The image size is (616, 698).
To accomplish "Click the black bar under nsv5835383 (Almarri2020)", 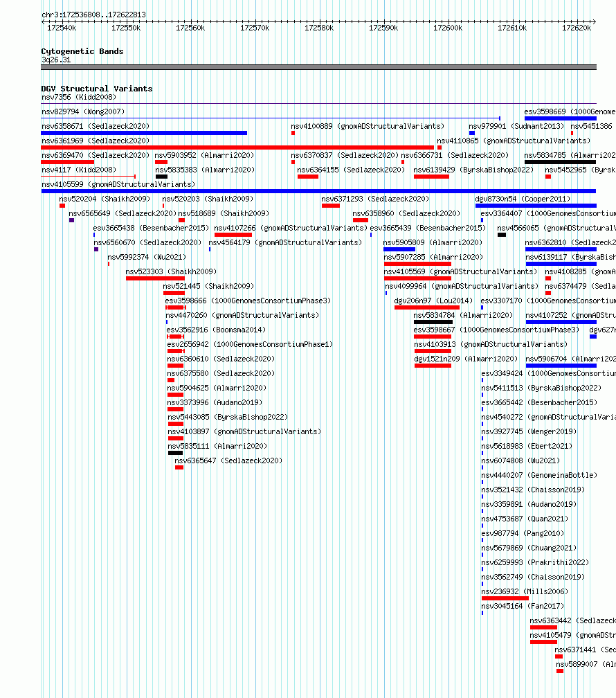I will 161,177.
